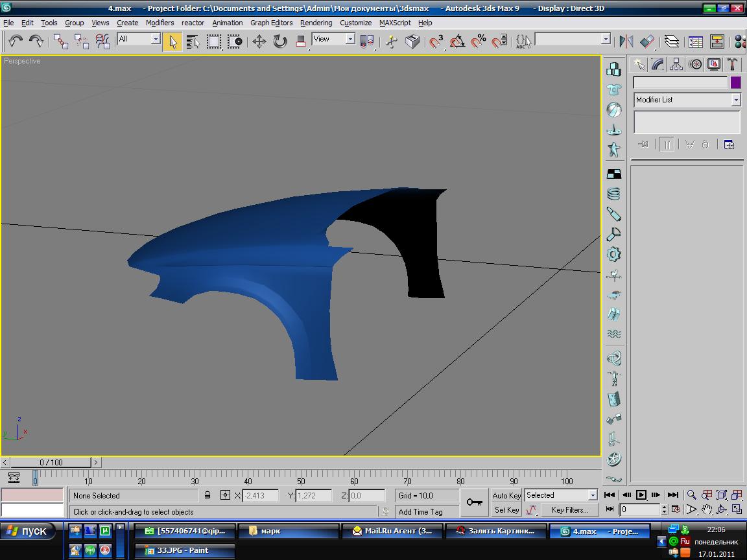The width and height of the screenshot is (747, 560).
Task: Open the Rendering menu
Action: [316, 23]
